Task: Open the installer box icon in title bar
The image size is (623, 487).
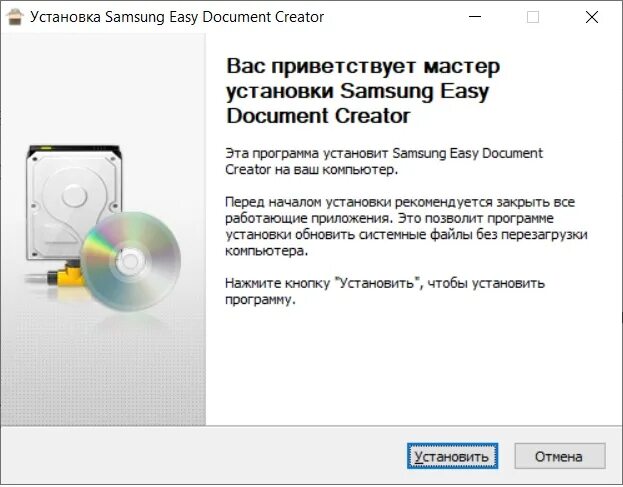Action: [15, 17]
